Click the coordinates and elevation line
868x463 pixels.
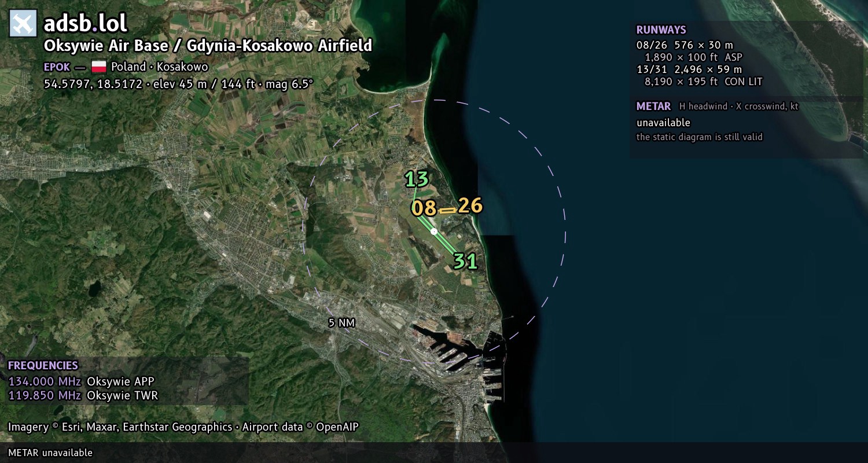coord(178,84)
